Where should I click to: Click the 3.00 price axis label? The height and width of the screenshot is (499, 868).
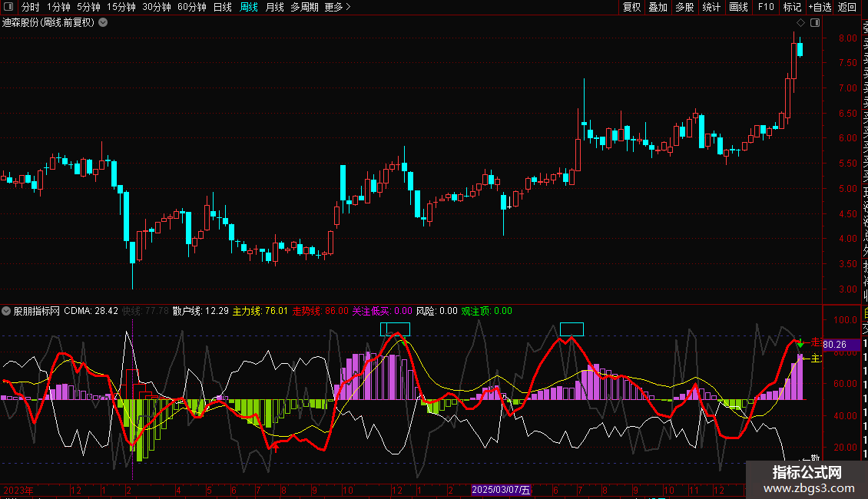847,289
